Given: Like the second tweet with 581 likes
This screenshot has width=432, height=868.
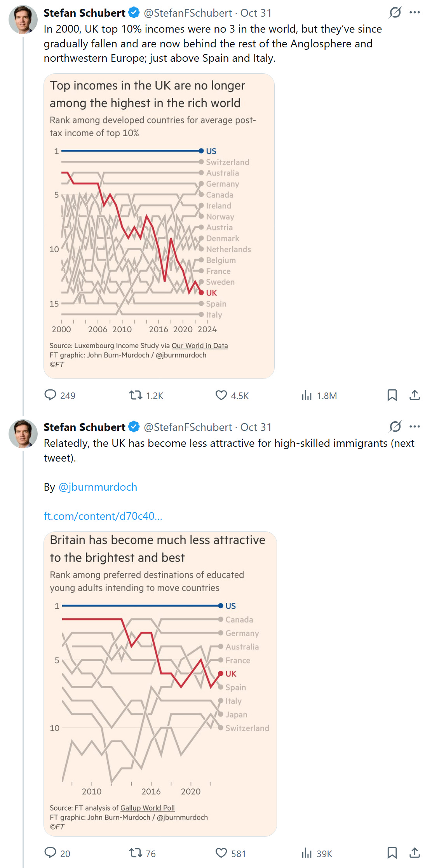Looking at the screenshot, I should click(x=221, y=853).
